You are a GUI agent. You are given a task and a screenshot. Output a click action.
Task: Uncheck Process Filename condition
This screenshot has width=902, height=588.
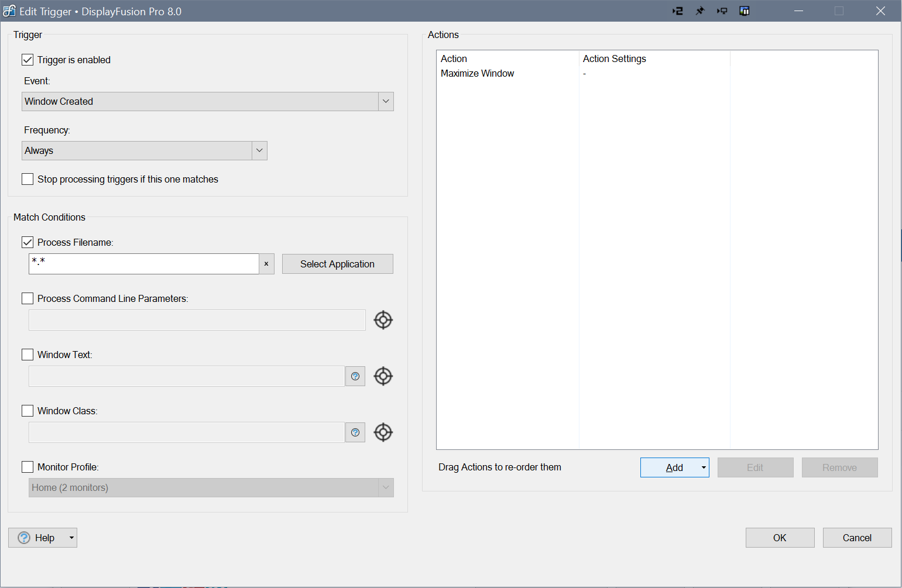click(x=28, y=242)
